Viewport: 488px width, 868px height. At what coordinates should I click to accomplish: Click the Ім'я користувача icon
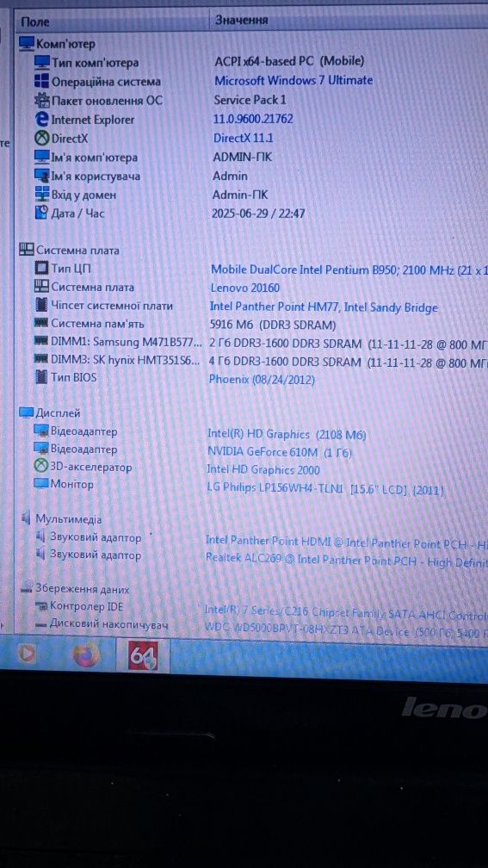click(x=42, y=176)
